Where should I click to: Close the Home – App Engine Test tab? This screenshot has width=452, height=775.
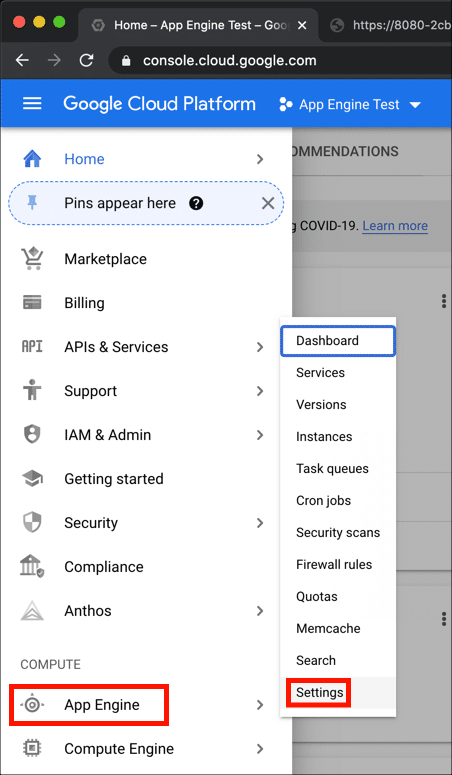pos(302,25)
